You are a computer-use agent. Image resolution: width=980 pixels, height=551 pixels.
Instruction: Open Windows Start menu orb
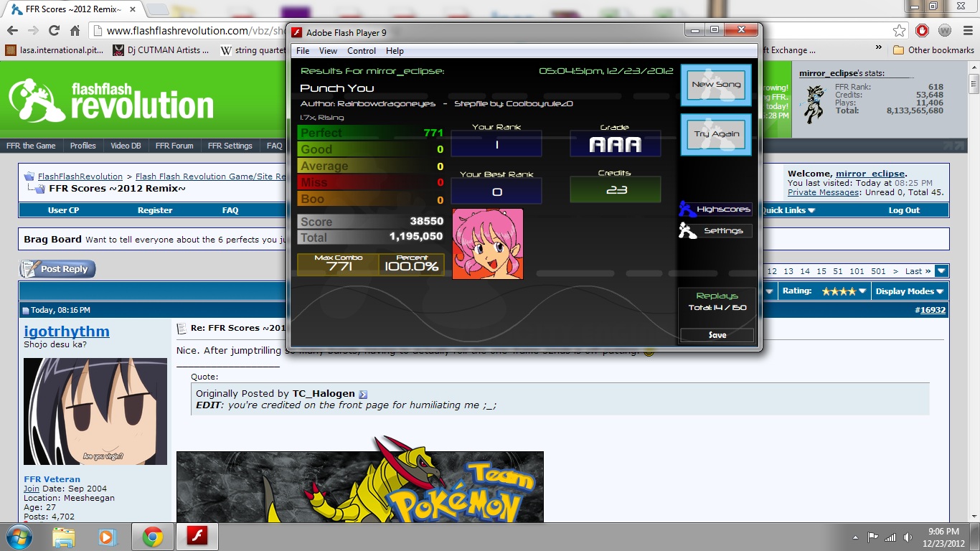(18, 537)
